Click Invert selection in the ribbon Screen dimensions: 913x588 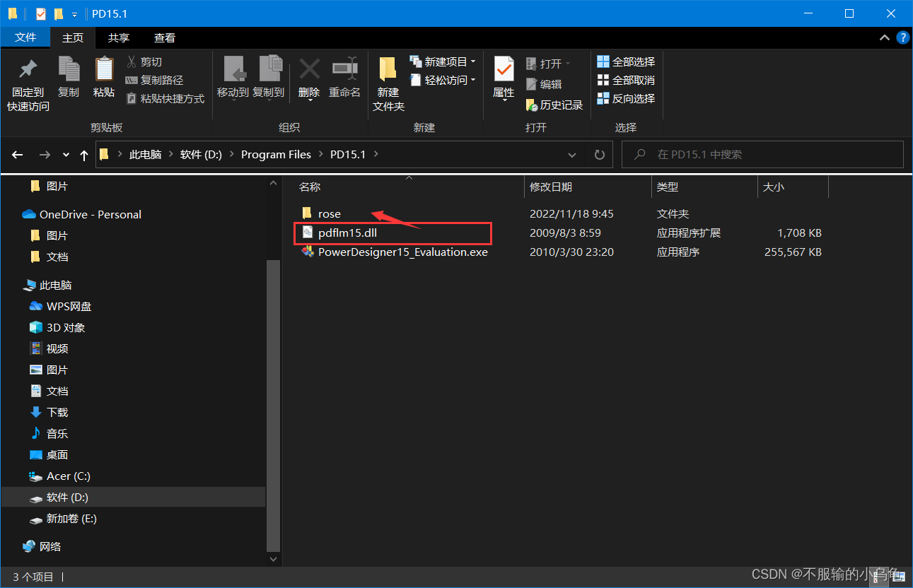pyautogui.click(x=626, y=98)
